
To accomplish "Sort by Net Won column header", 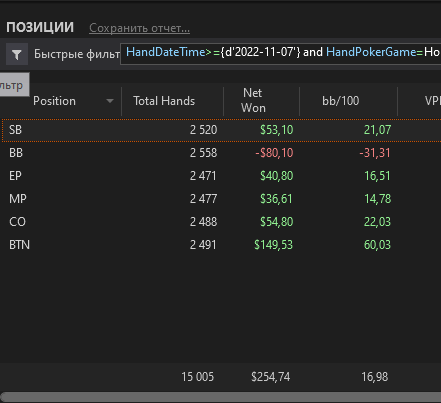I will click(253, 100).
